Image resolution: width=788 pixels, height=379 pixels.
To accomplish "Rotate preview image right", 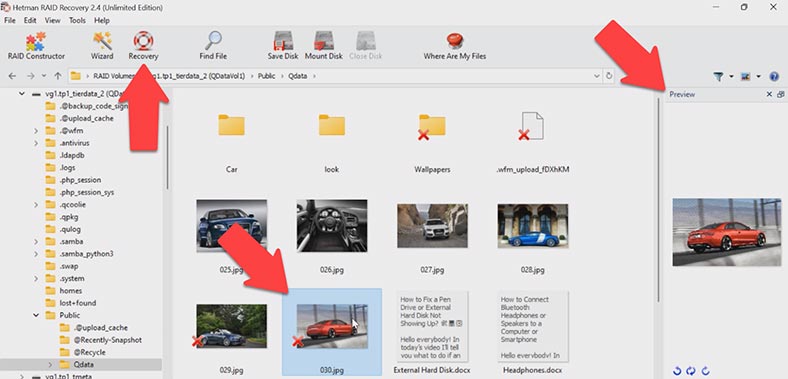I will (x=706, y=371).
